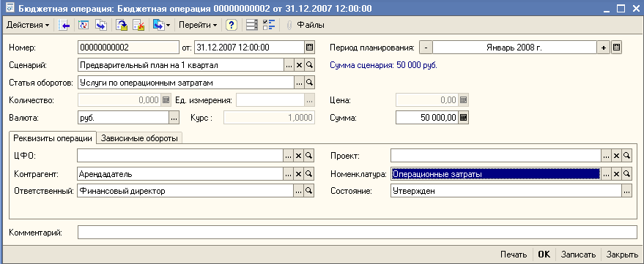Viewport: 644px width, 264px height.
Task: Expand the create-based-on dropdown arrow
Action: pos(168,25)
